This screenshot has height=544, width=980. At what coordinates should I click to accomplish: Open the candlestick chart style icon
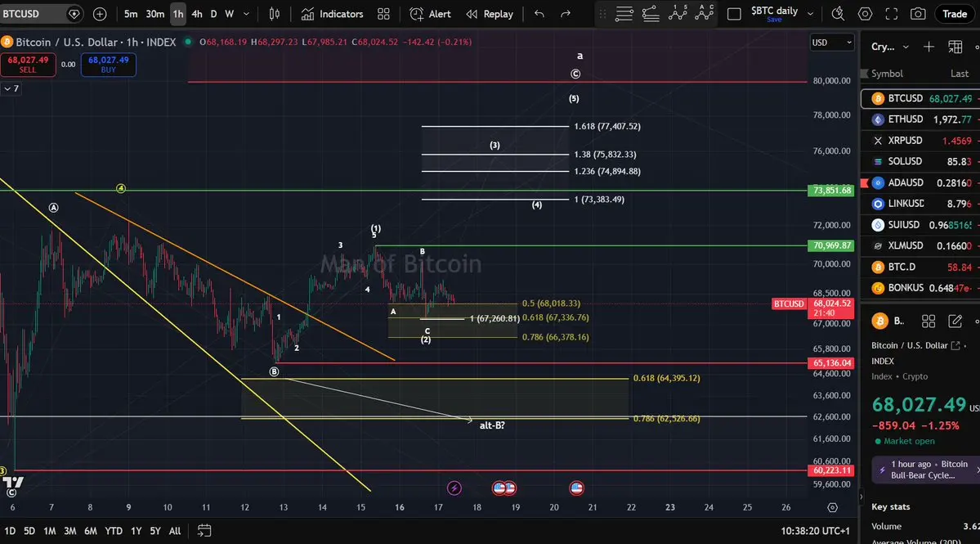[x=275, y=14]
